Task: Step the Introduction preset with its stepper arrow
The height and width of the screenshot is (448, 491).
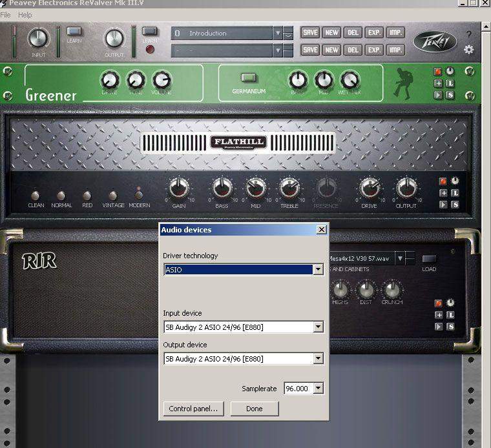Action: click(x=288, y=33)
